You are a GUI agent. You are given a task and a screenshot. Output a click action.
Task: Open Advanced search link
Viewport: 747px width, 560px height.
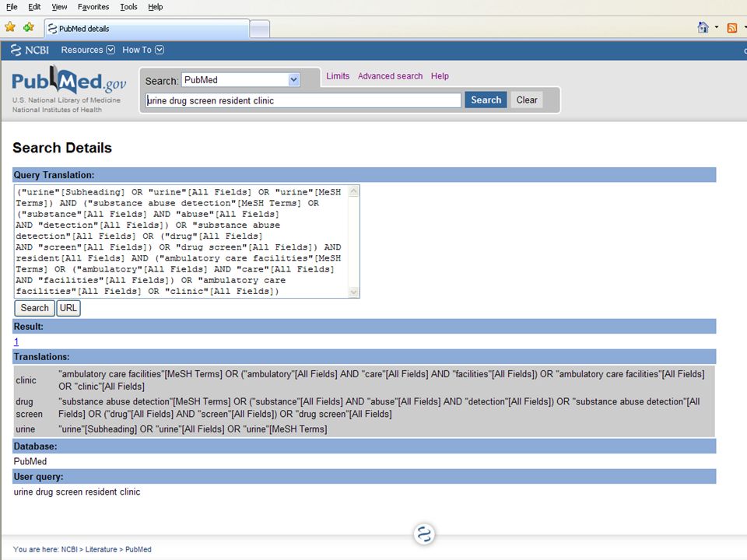pyautogui.click(x=390, y=76)
